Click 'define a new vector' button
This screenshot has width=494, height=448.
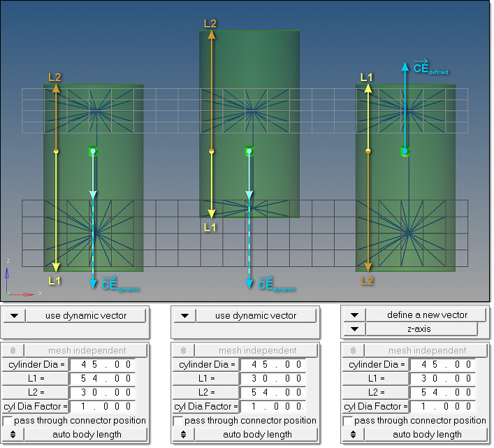coord(427,315)
